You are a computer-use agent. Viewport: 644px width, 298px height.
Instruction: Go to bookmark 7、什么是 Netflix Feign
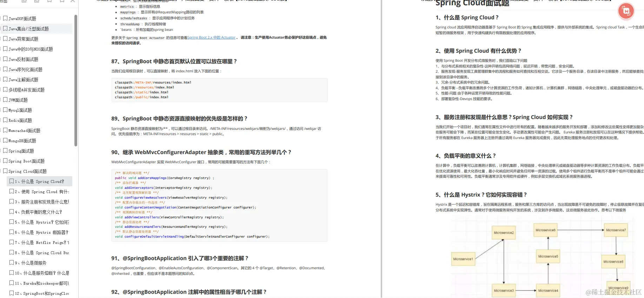click(42, 243)
